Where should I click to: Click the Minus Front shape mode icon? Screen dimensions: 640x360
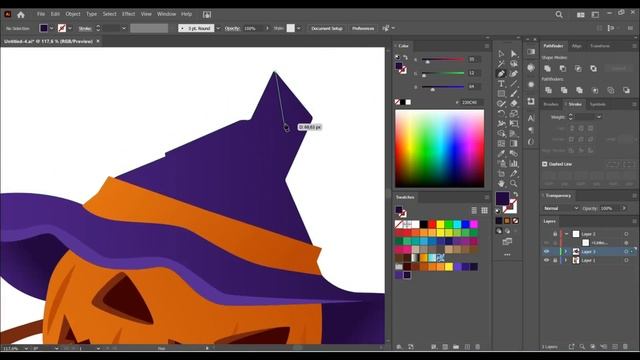click(563, 69)
